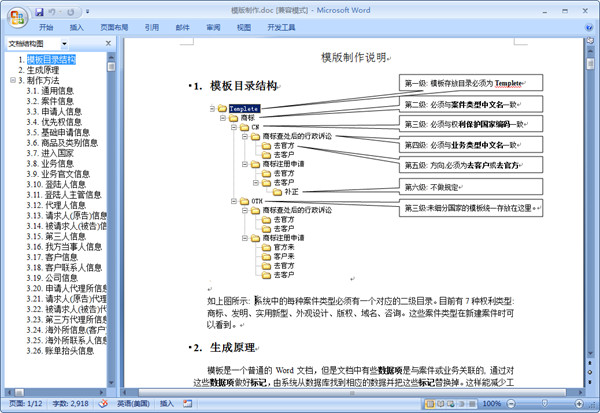Collapse the 3. 制作方法 outline node
Screen dimensions: 600x413
coord(13,80)
